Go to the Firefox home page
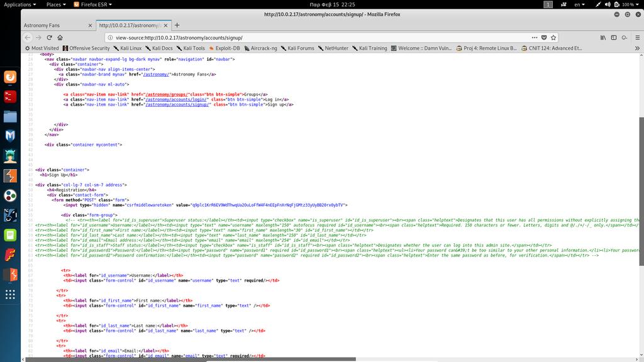The image size is (644, 362). pos(60,37)
